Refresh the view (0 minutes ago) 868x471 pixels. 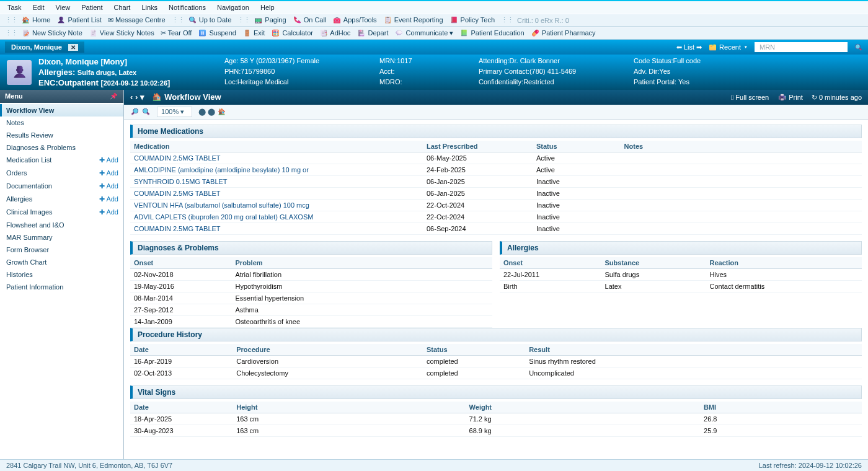tap(836, 97)
